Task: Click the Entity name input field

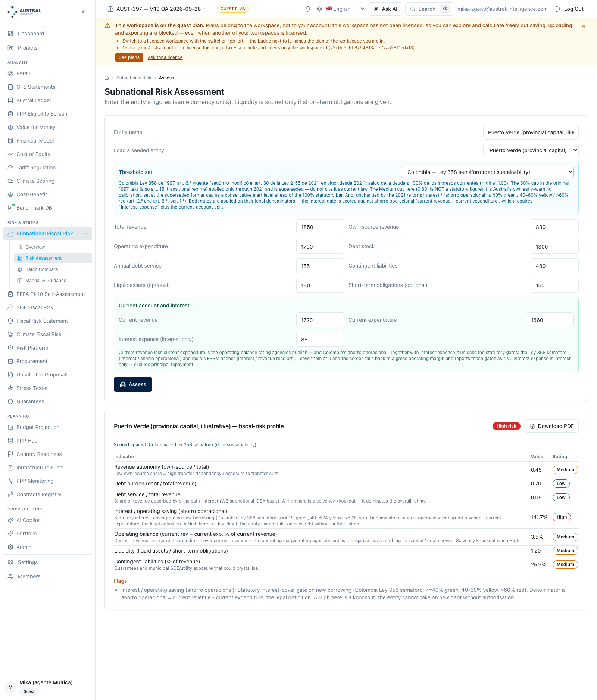Action: click(x=531, y=132)
